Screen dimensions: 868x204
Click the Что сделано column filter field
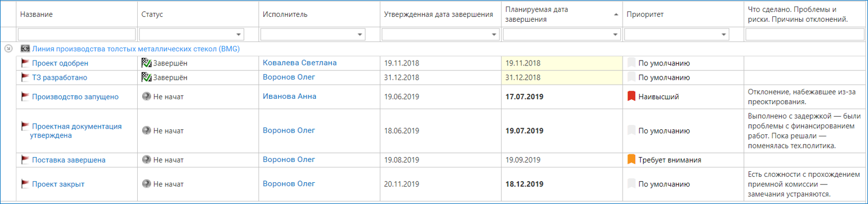pos(805,34)
